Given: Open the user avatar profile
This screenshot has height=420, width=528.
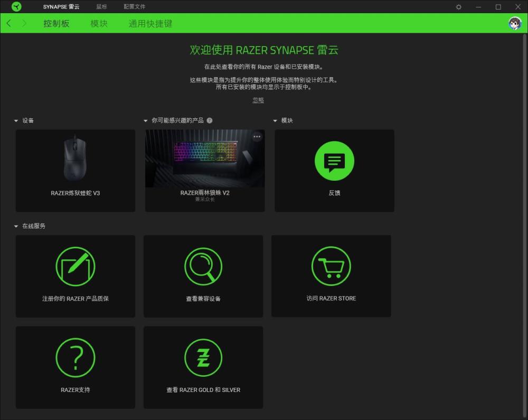Looking at the screenshot, I should coord(515,23).
